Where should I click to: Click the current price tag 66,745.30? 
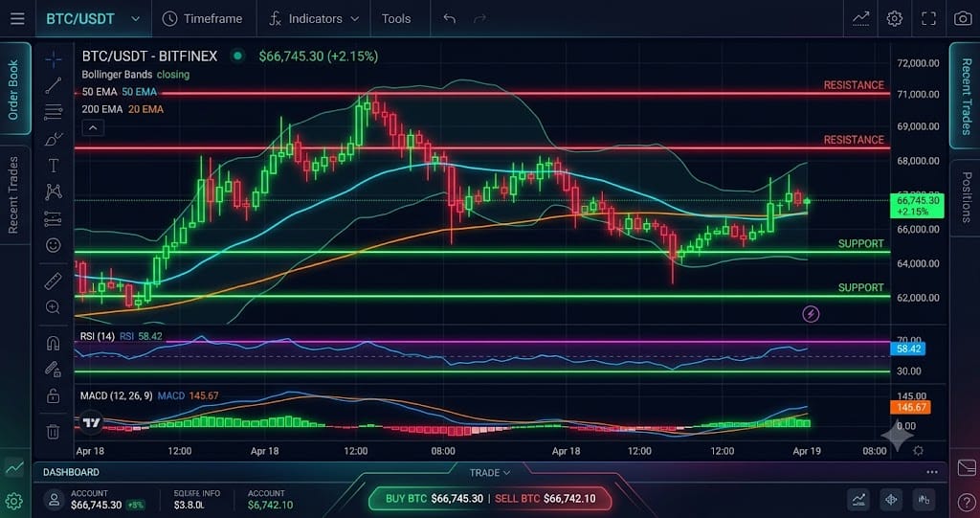918,206
